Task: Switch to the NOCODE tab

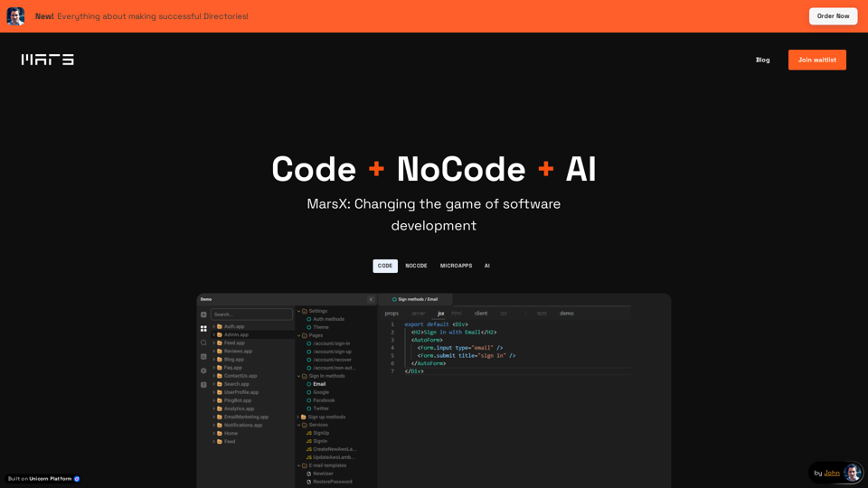Action: tap(416, 266)
